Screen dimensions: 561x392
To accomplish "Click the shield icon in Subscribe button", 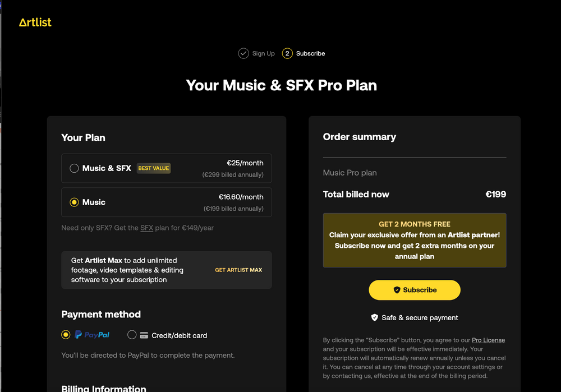I will click(397, 290).
